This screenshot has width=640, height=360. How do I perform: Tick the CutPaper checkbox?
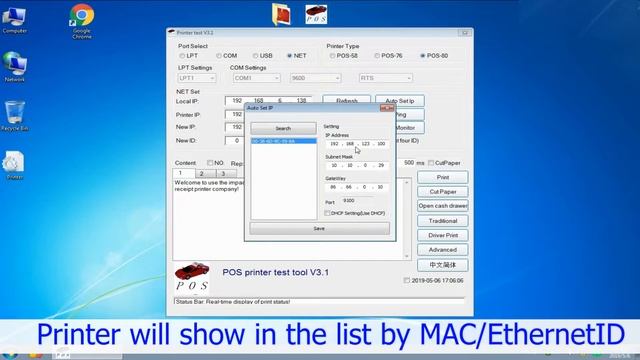point(431,163)
